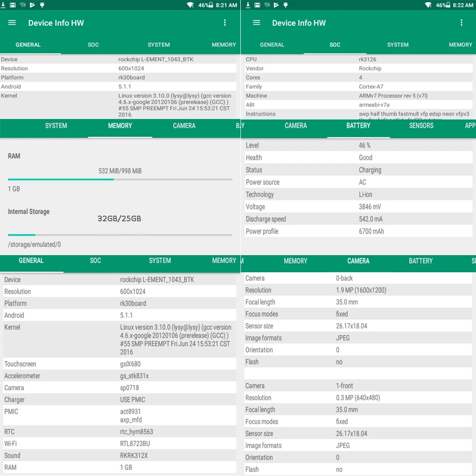Screen dimensions: 476x476
Task: Tap the Touchscreen row showing gslX680
Action: (x=119, y=364)
